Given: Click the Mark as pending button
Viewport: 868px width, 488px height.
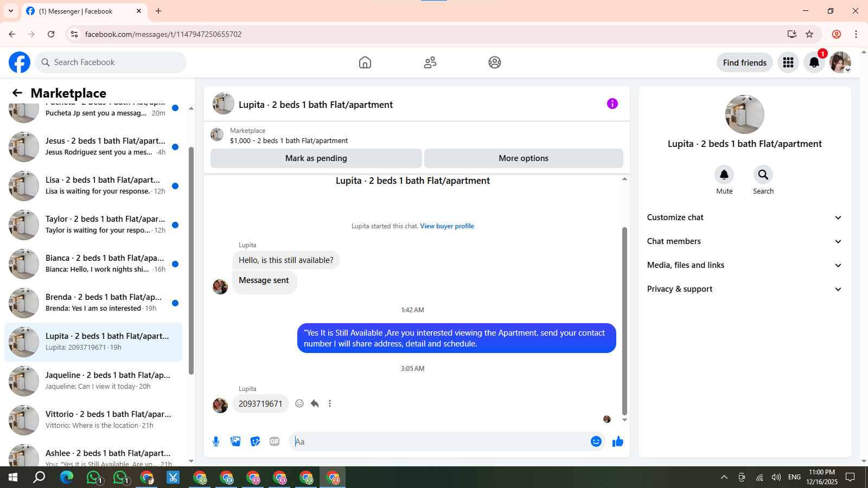Looking at the screenshot, I should coord(316,158).
